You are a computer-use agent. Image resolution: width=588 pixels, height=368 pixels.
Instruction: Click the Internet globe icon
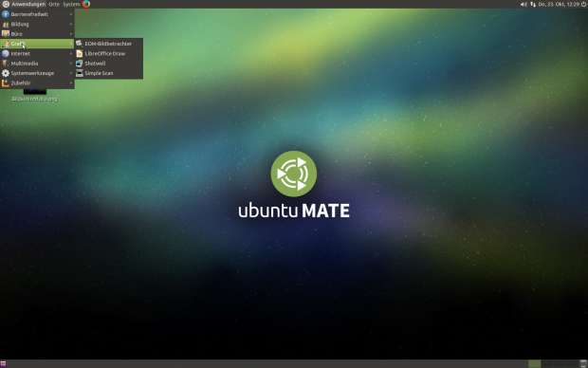[x=6, y=54]
